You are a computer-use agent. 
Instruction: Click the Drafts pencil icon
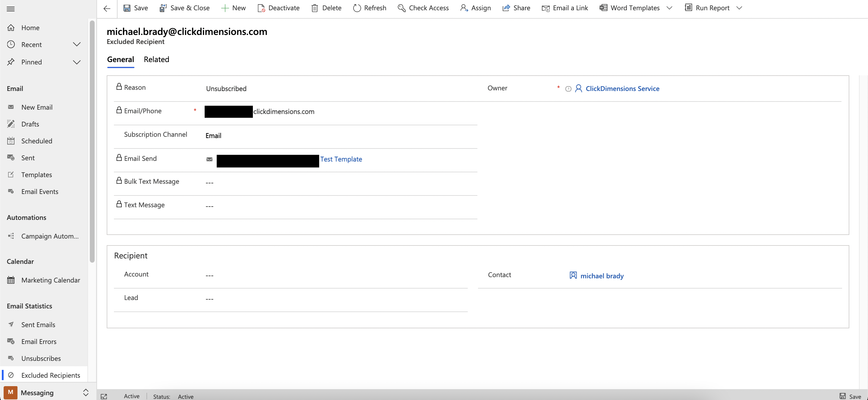click(11, 124)
